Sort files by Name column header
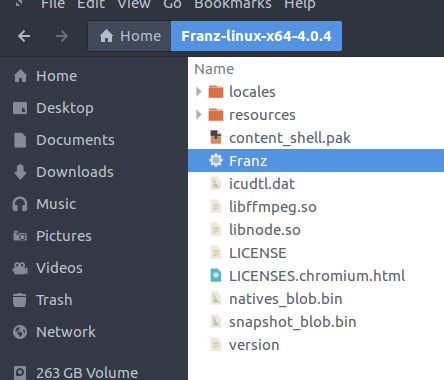The image size is (444, 380). 214,69
